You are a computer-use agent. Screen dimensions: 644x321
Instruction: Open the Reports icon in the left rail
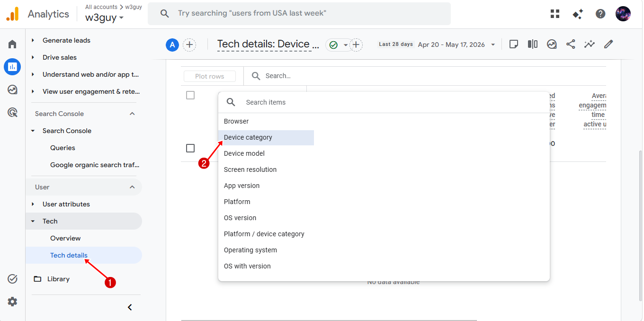12,67
